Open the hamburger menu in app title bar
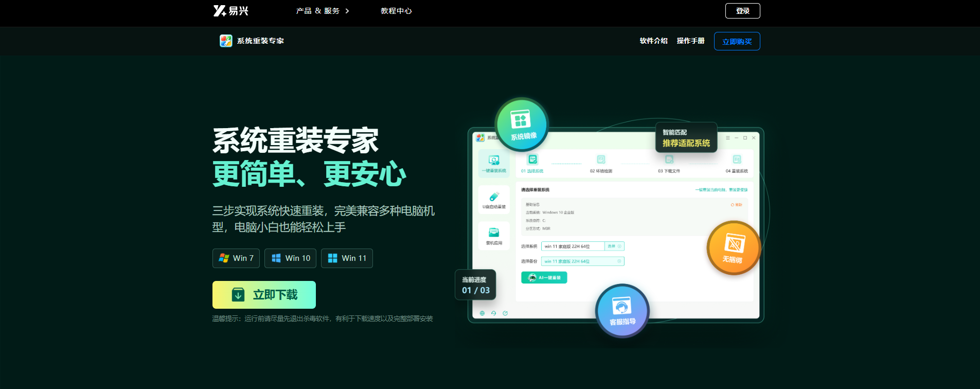980x389 pixels. point(728,138)
